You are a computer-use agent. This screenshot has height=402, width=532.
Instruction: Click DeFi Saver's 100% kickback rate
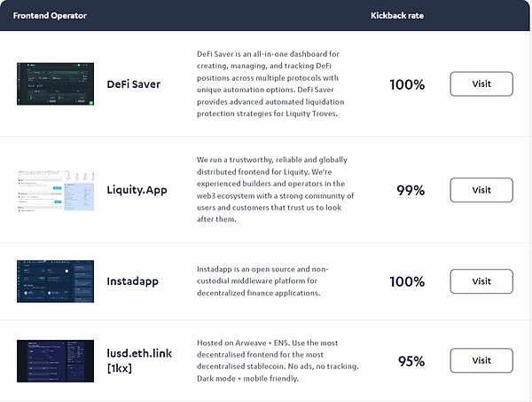(x=407, y=85)
